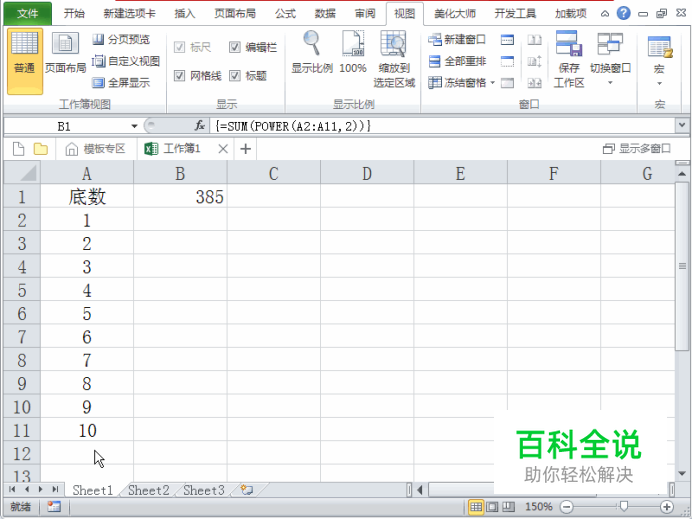Screen dimensions: 692x519
Task: Select row 7 header
Action: [x=22, y=337]
